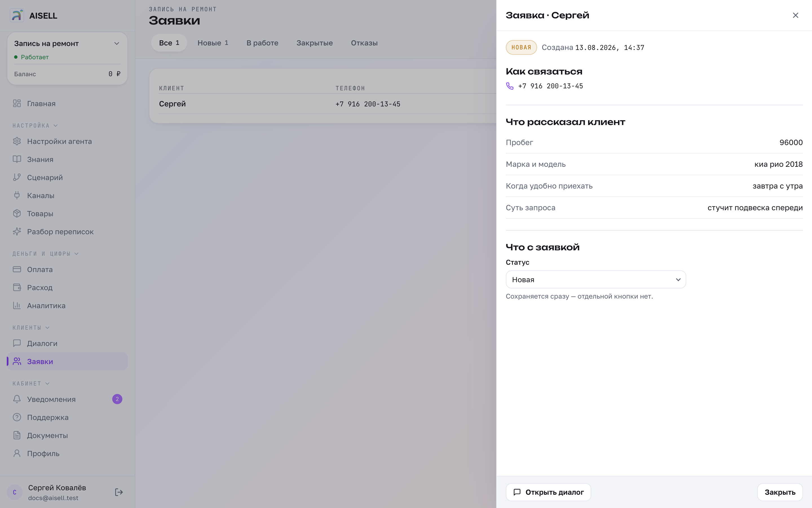Click the branch icon next to Сценарий
This screenshot has height=508, width=812.
(x=17, y=178)
